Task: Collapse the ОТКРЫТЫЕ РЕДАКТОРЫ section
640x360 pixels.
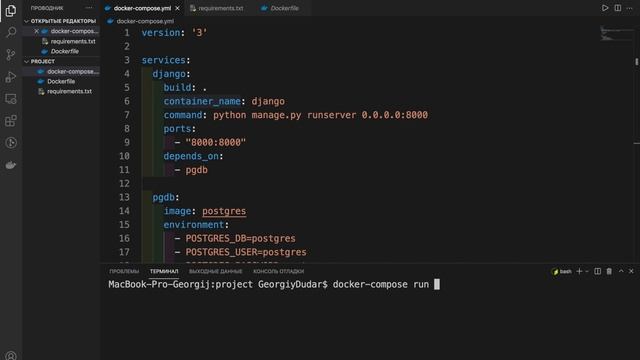Action: (60, 21)
